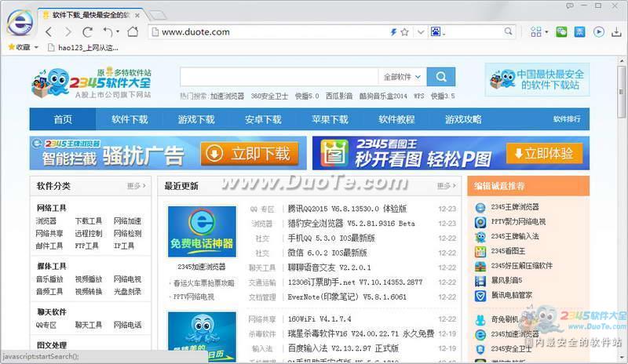Select the 首页 navigation tab
Image resolution: width=628 pixels, height=364 pixels.
[x=63, y=119]
